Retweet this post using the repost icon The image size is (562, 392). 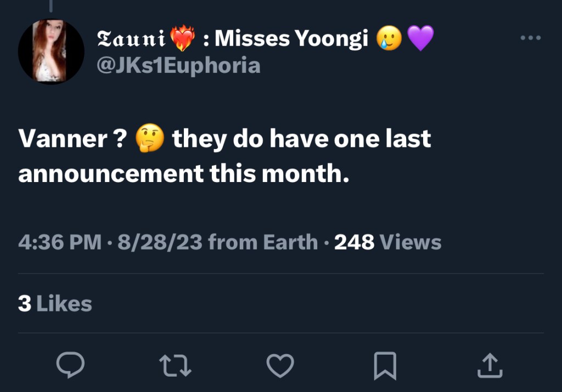[x=175, y=365]
